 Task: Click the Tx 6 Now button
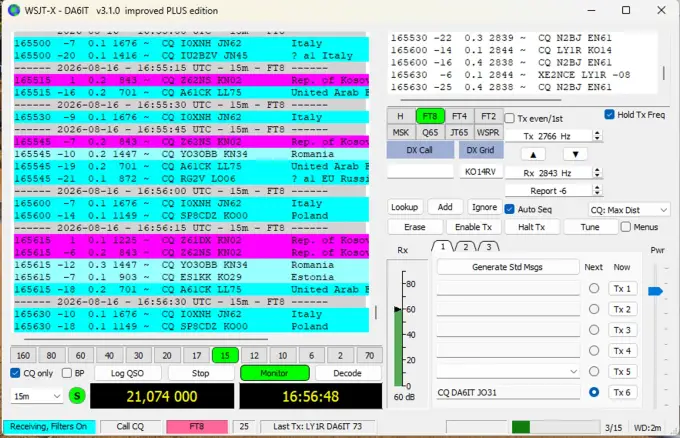click(622, 392)
